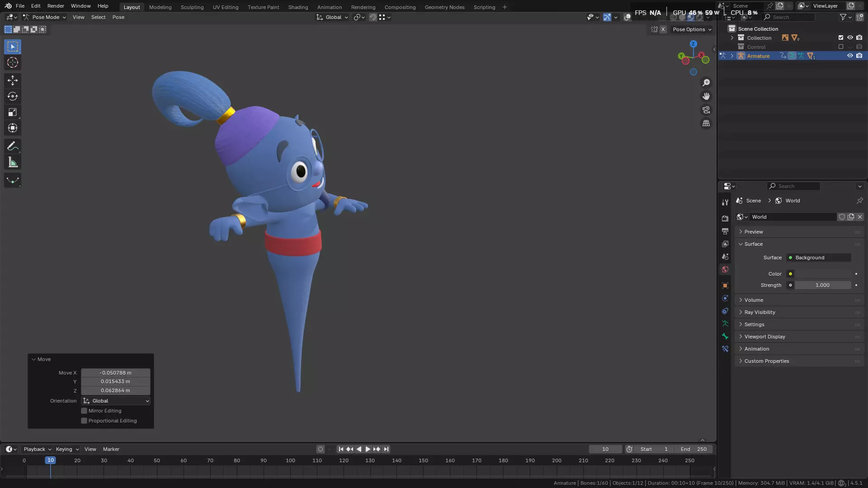Viewport: 868px width, 488px height.
Task: Click the current frame field showing 10
Action: [x=605, y=449]
